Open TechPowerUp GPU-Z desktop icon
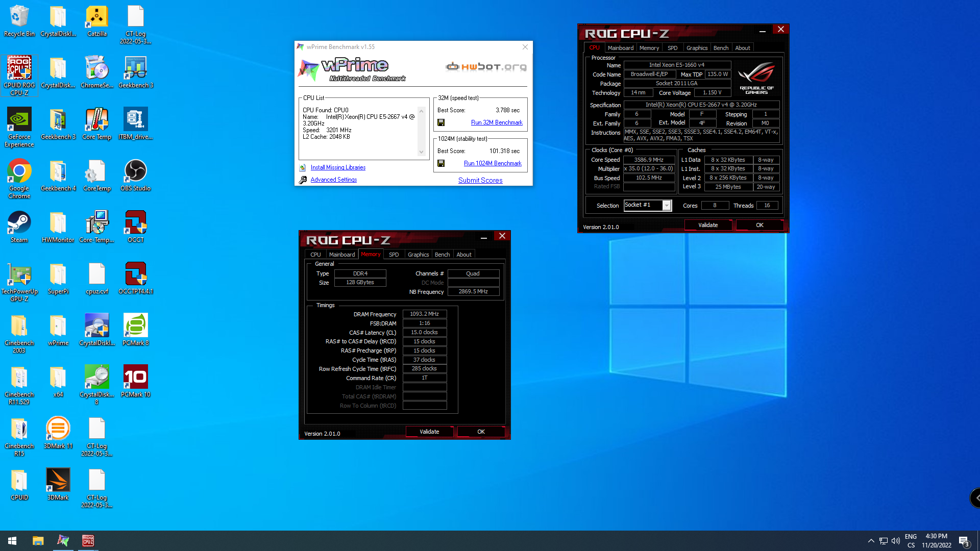The height and width of the screenshot is (551, 980). pos(19,282)
